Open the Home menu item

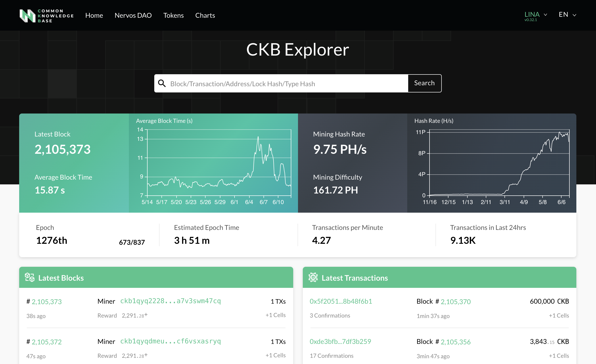94,15
